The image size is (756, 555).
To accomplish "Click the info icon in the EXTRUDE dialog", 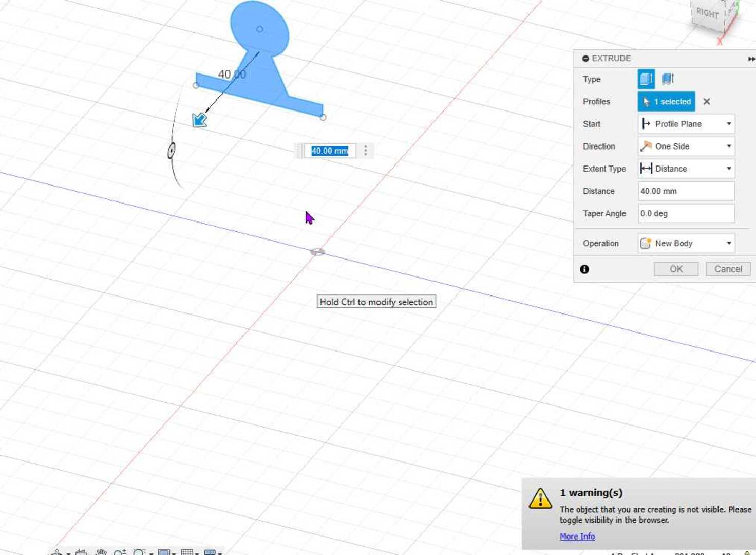I will pos(584,269).
